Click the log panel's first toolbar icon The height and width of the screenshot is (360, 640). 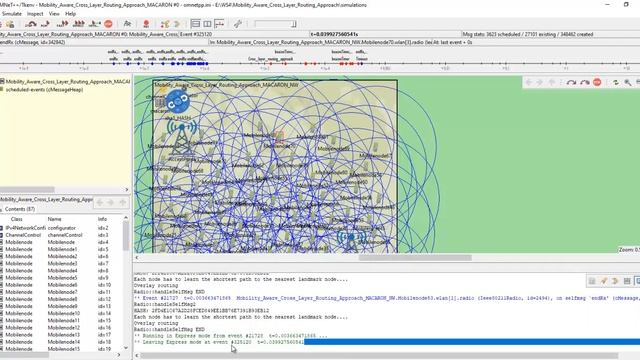(592, 280)
